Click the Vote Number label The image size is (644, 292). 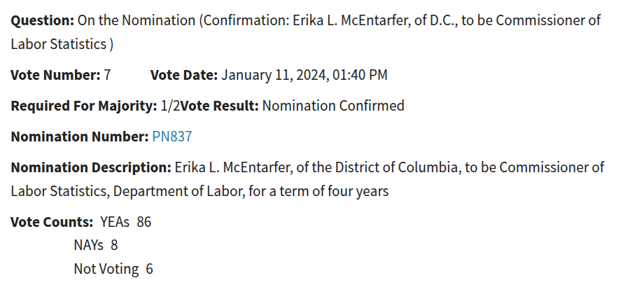coord(55,75)
